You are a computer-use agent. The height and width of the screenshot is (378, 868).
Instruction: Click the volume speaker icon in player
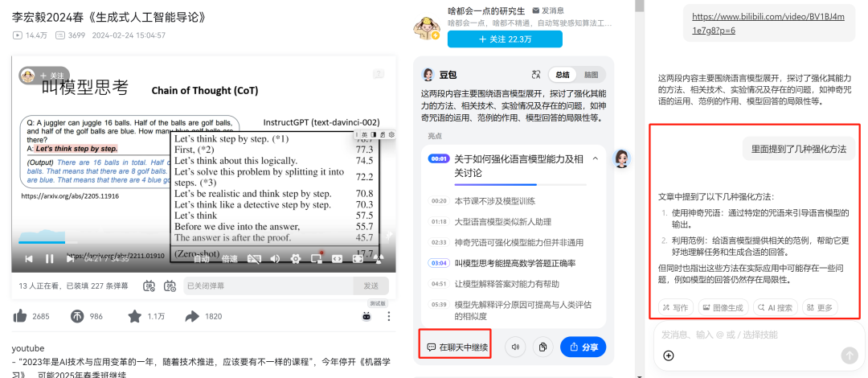pyautogui.click(x=275, y=258)
